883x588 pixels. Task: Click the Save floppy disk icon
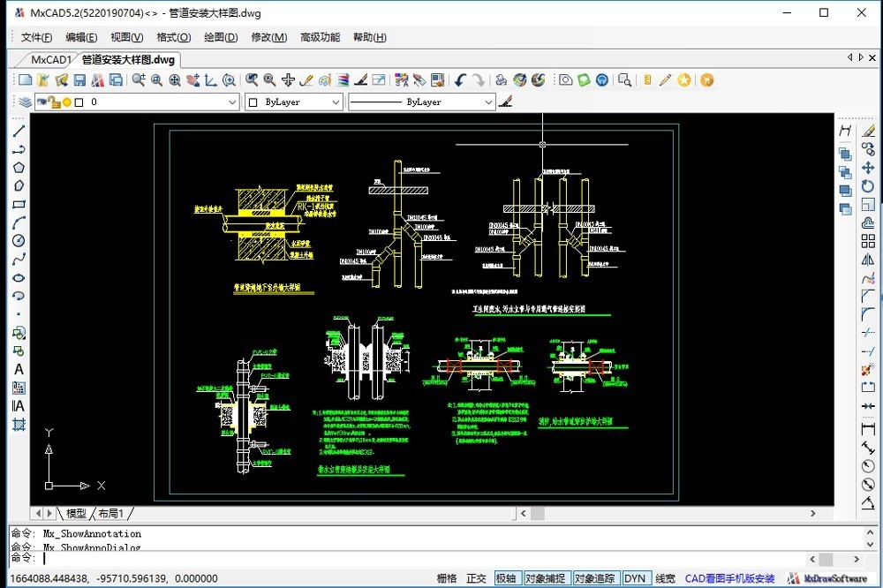point(79,80)
